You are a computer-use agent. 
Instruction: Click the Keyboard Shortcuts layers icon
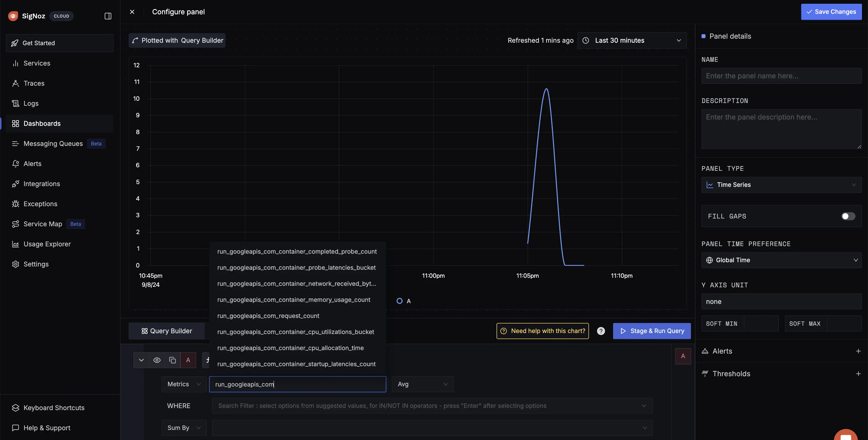tap(16, 408)
